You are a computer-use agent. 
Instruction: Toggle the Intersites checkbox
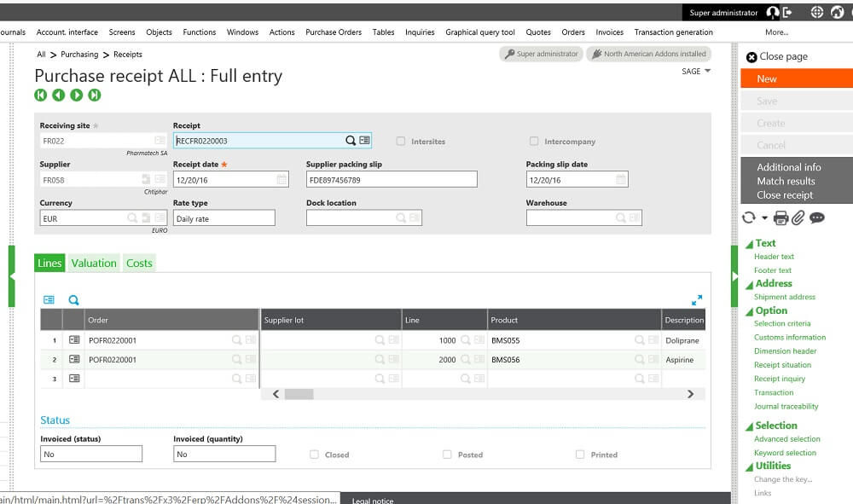point(401,142)
